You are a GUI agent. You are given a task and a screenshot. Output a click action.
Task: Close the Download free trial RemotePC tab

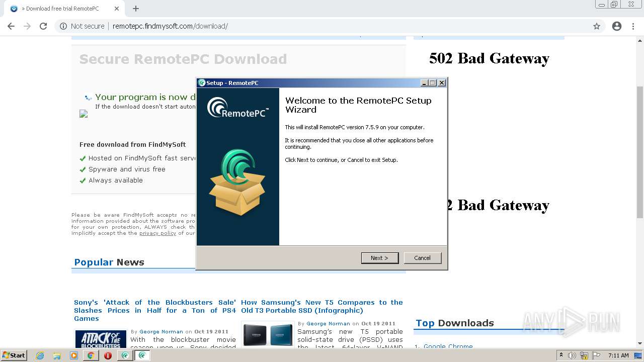117,9
